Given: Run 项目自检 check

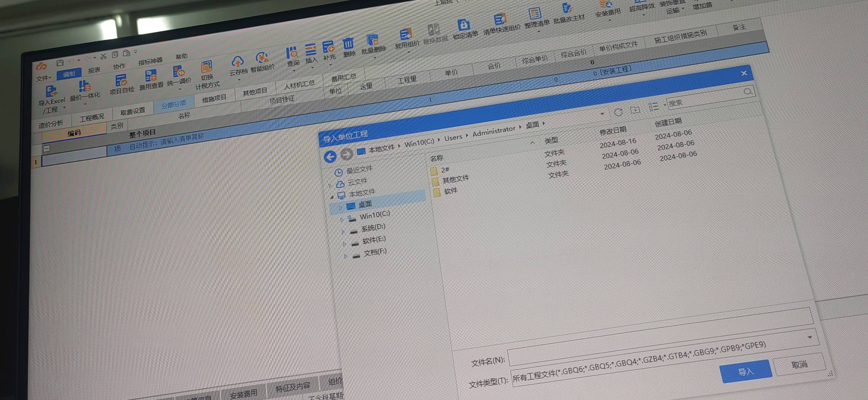Looking at the screenshot, I should pos(121,80).
